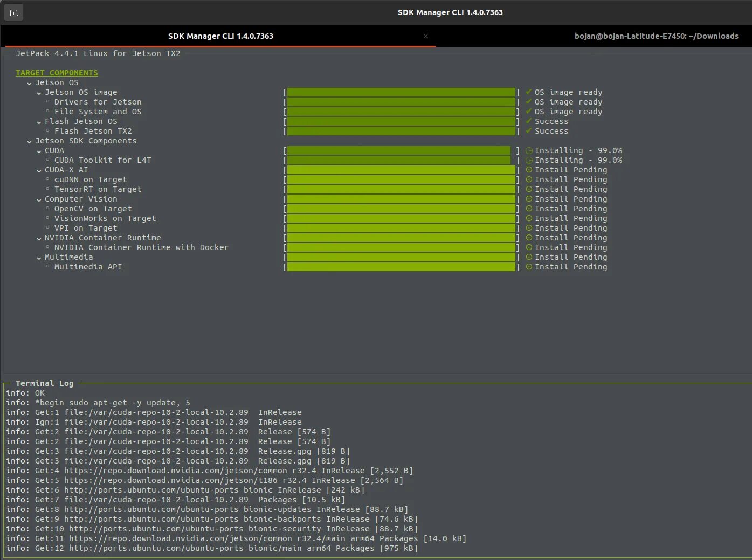Click the Jetson OS image progress bar
Image resolution: width=752 pixels, height=560 pixels.
pyautogui.click(x=401, y=92)
